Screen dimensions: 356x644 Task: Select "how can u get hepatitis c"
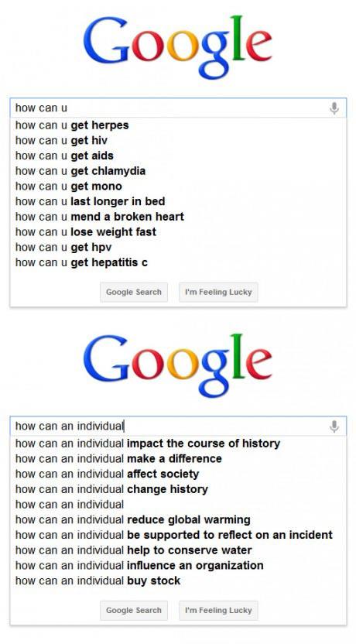click(178, 262)
